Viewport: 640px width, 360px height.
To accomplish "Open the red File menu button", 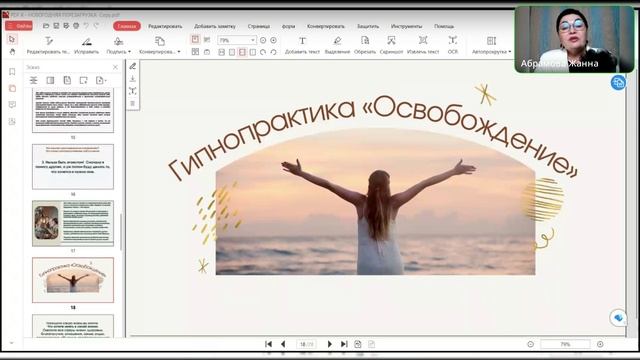I will tap(19, 26).
